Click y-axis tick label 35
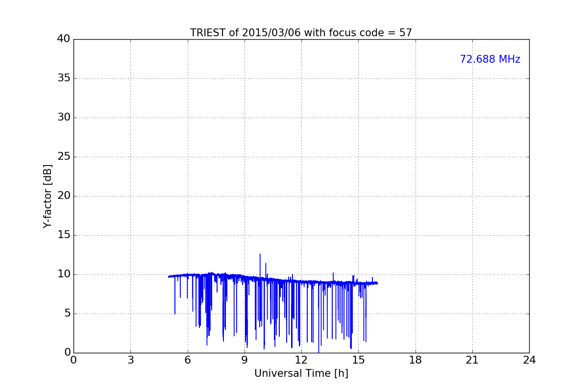This screenshot has height=392, width=588. coord(64,78)
